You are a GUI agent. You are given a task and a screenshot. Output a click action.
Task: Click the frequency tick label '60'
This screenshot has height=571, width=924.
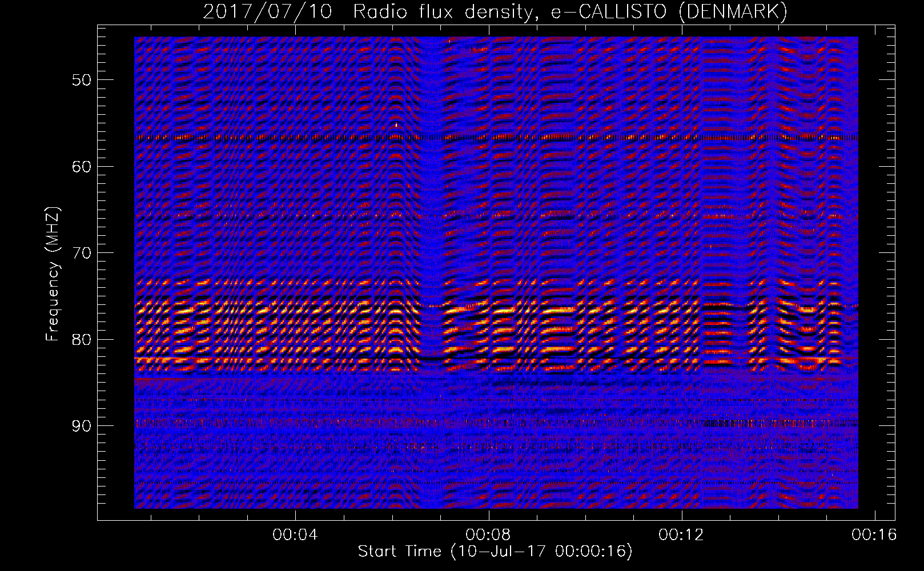82,167
